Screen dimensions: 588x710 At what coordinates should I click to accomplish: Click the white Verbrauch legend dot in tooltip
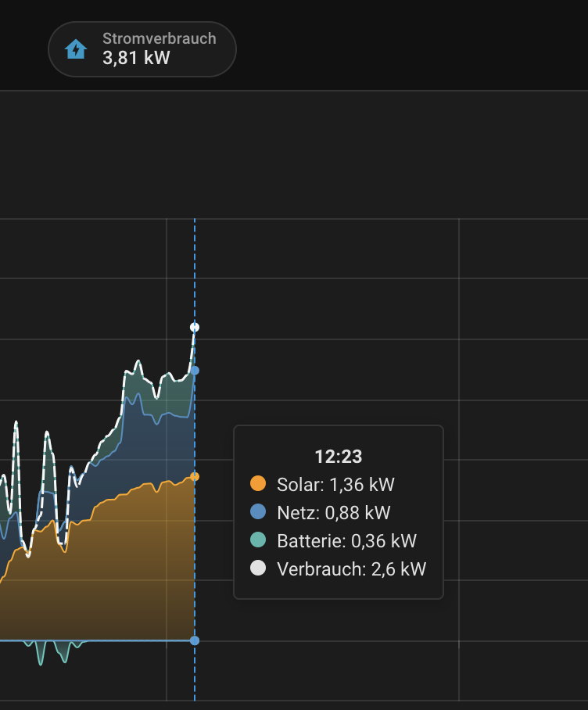coord(258,569)
